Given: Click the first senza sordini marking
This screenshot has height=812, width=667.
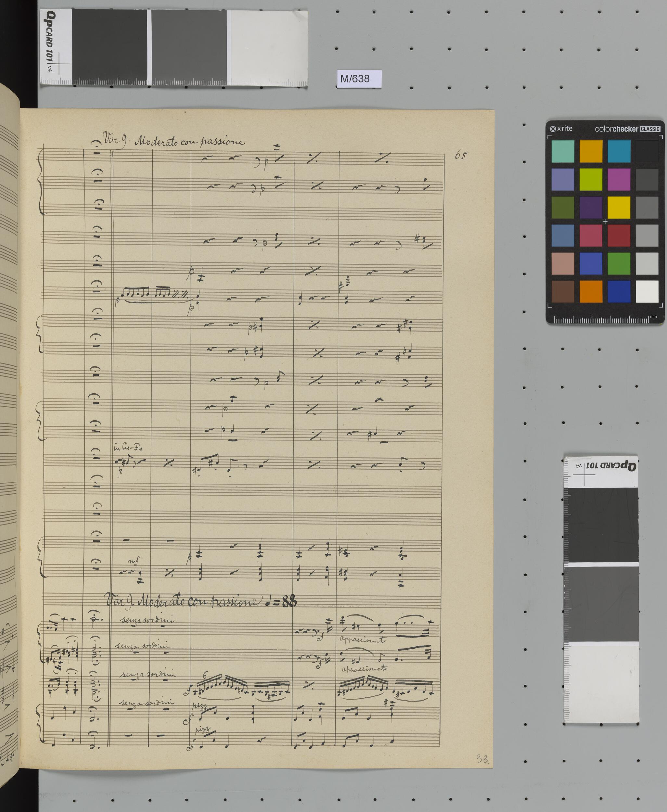Looking at the screenshot, I should 148,620.
